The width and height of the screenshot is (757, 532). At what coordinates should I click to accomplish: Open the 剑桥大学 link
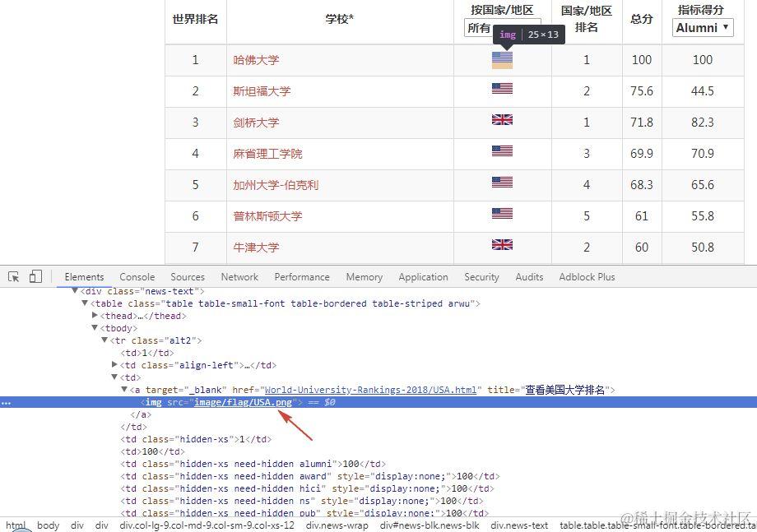click(256, 123)
